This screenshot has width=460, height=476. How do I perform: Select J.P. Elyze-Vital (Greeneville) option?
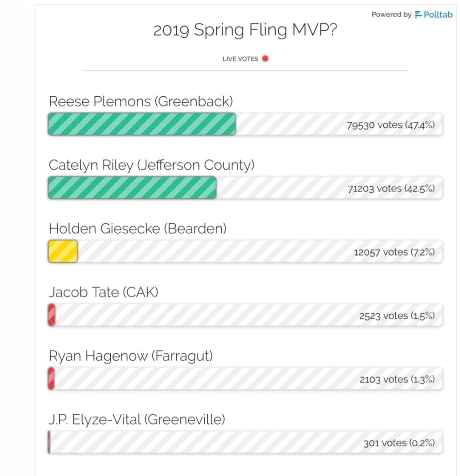tap(137, 420)
